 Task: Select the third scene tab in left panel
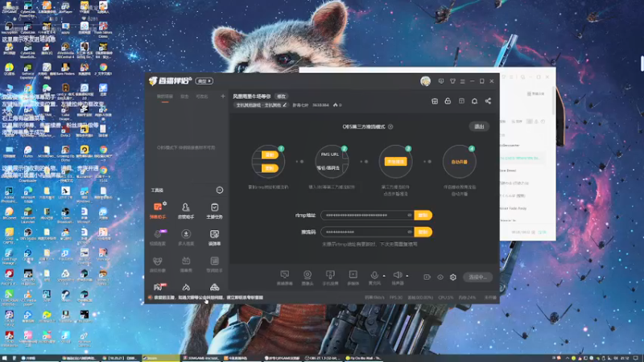click(202, 97)
